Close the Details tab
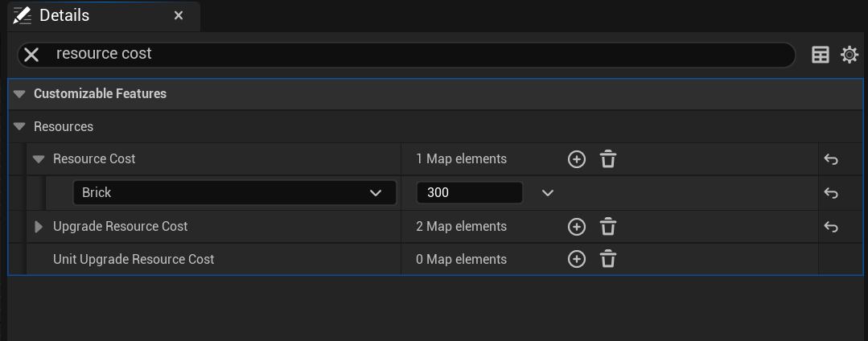Viewport: 868px width, 341px height. pos(179,15)
